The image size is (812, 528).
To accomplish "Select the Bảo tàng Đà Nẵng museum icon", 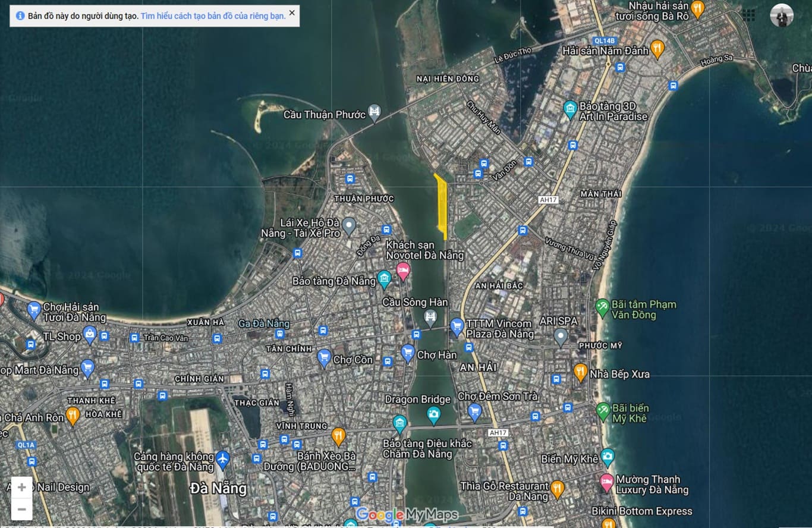I will (385, 278).
